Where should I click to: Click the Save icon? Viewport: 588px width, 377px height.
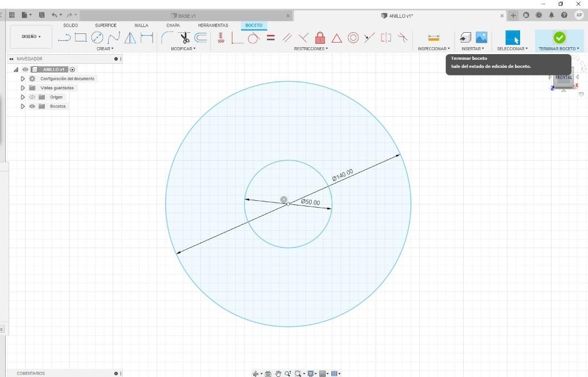point(41,15)
